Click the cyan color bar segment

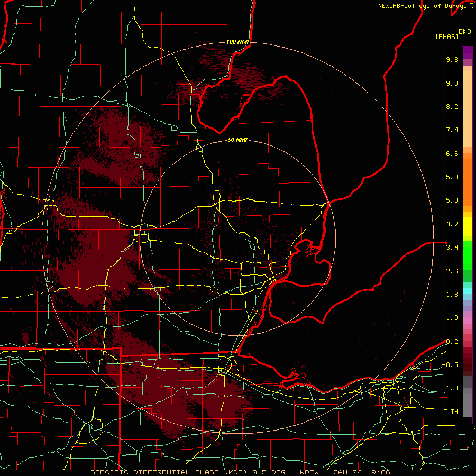(x=467, y=291)
